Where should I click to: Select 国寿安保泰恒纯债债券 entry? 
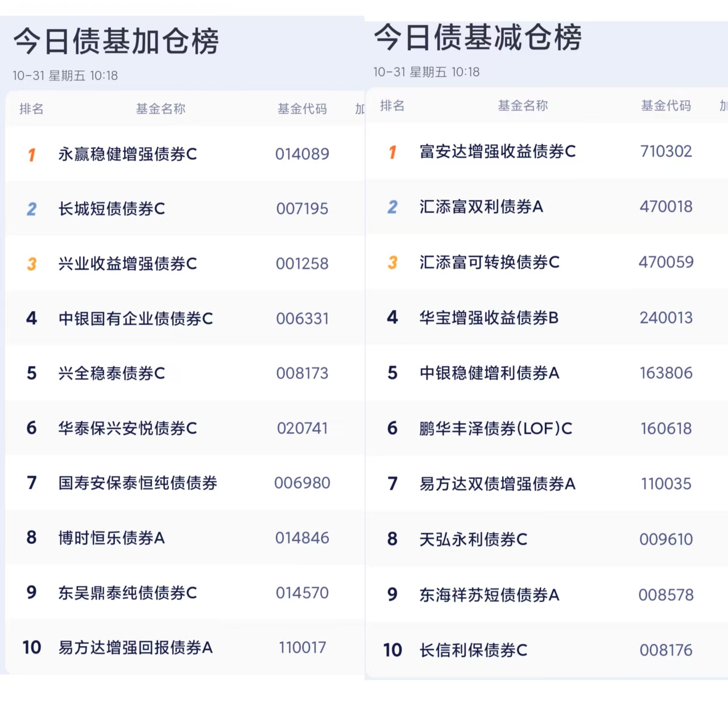pyautogui.click(x=138, y=483)
